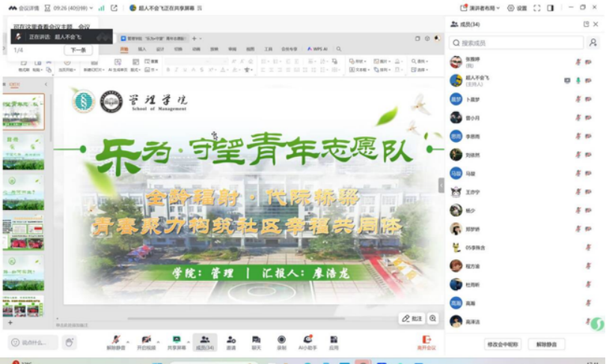Click the network signal strength icon
The image size is (606, 364).
pos(101,7)
